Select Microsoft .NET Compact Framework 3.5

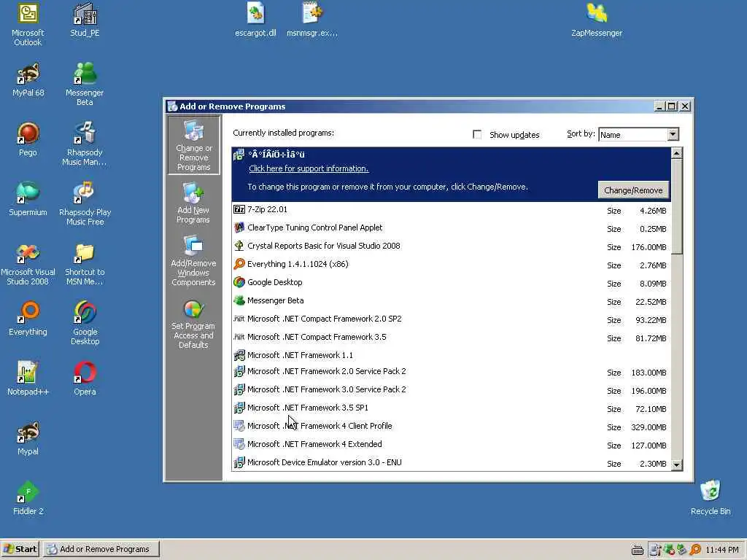pos(451,337)
